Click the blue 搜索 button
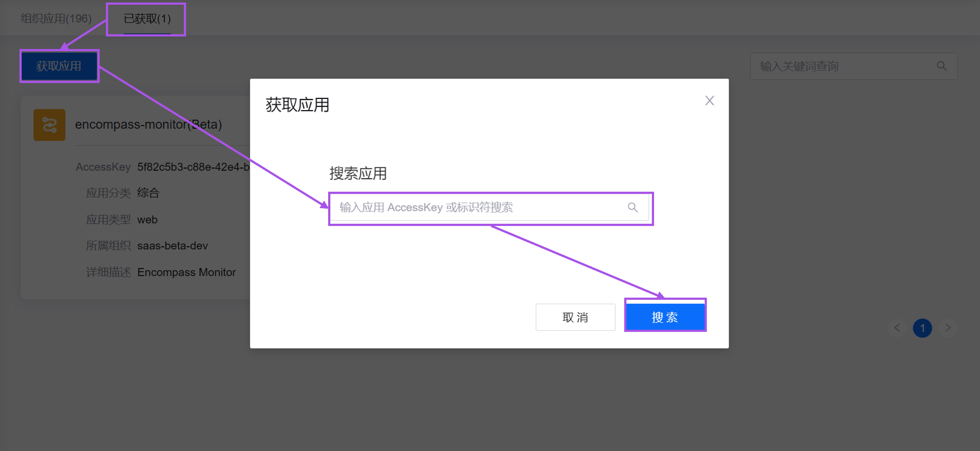This screenshot has width=980, height=451. pos(665,317)
